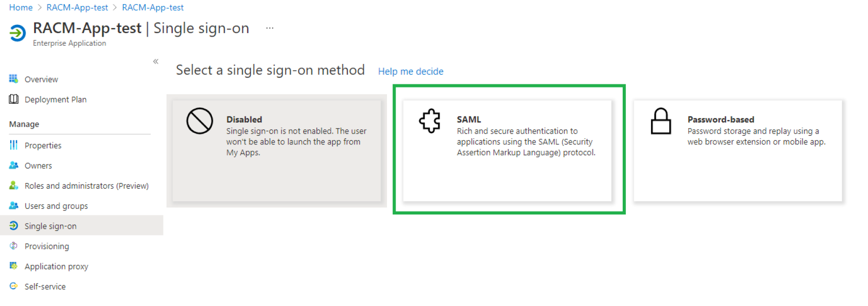Choose the Disabled sign-on card

276,150
